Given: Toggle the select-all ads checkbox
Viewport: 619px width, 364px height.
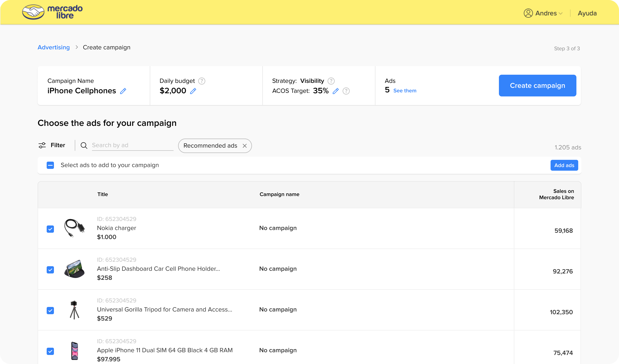Looking at the screenshot, I should [50, 165].
